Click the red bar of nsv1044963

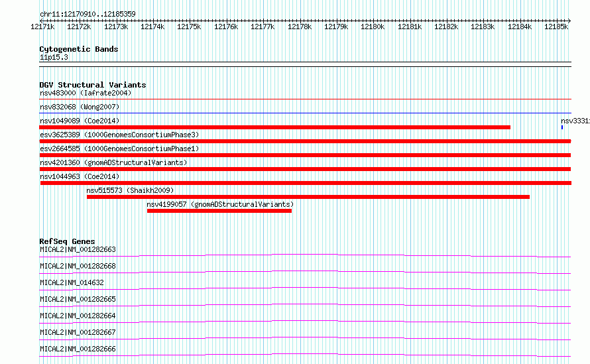coord(306,183)
